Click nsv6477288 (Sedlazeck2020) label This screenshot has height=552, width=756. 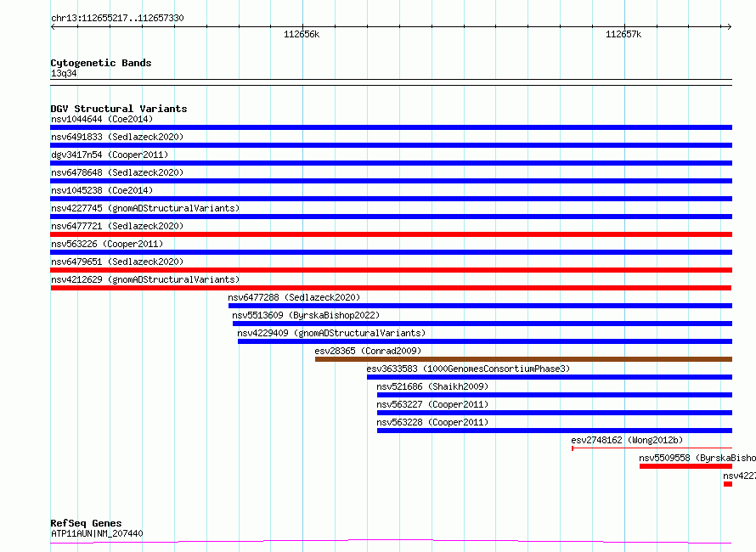click(294, 297)
